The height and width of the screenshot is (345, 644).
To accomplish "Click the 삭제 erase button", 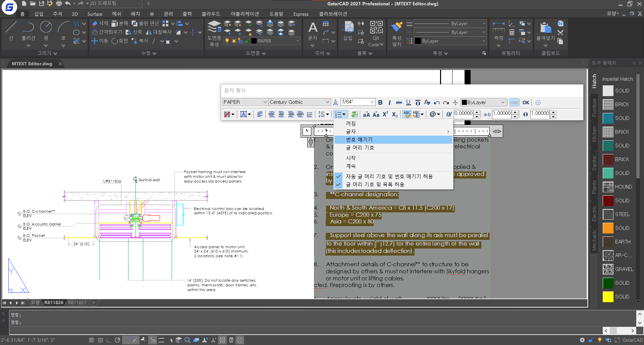I will pyautogui.click(x=100, y=23).
